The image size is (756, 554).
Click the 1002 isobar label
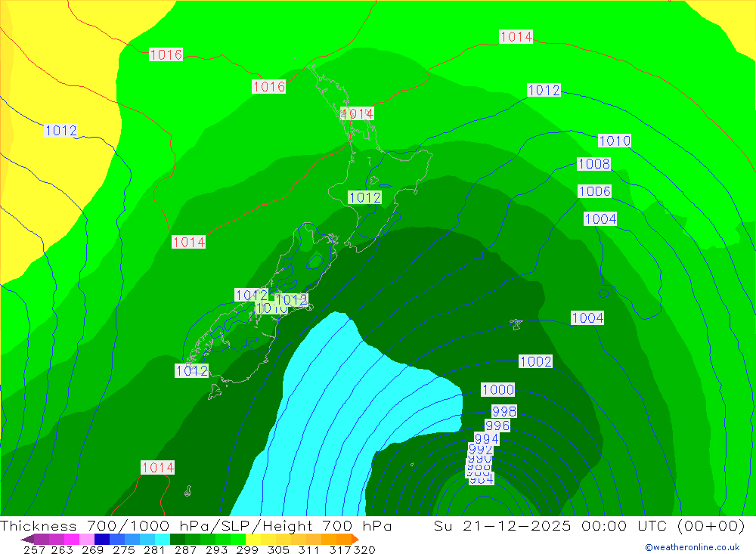[536, 361]
